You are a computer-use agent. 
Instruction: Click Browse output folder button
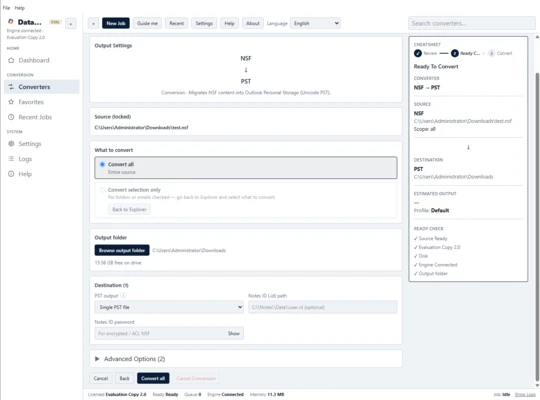[x=122, y=250]
